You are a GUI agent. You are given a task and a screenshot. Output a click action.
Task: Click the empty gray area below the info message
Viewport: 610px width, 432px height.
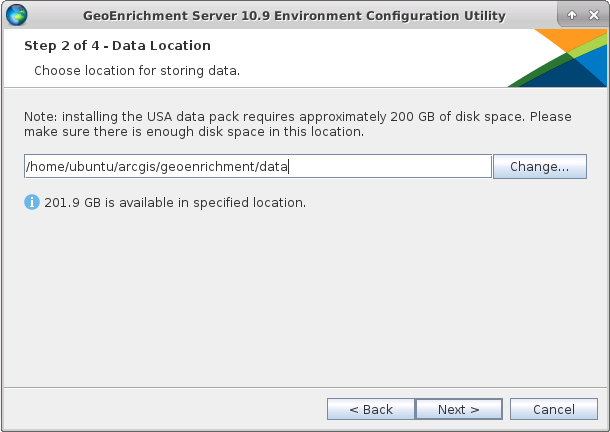pyautogui.click(x=300, y=300)
